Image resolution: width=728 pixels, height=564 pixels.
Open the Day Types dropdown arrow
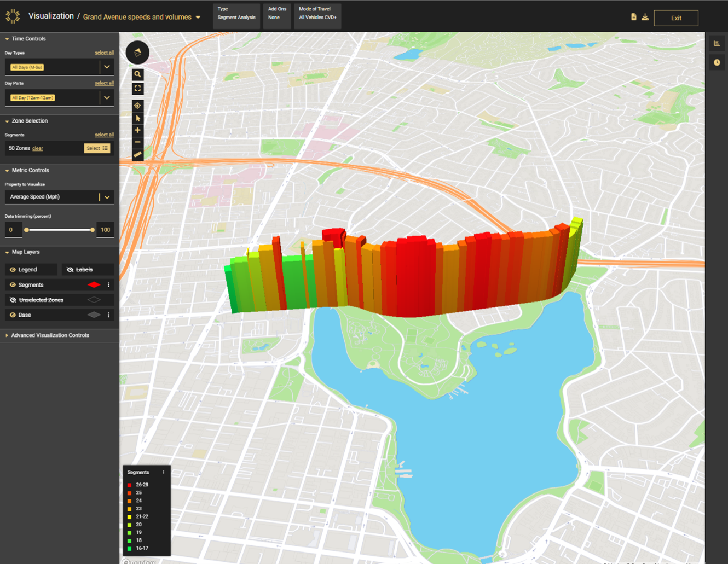point(107,67)
